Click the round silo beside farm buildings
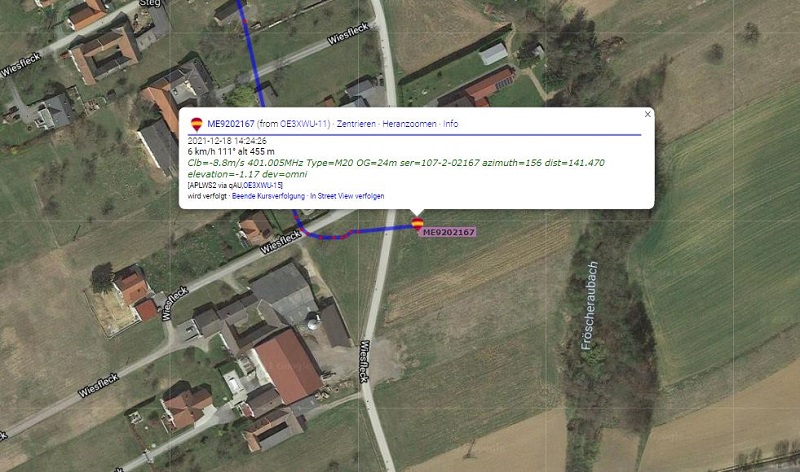This screenshot has height=472, width=800. 313,322
